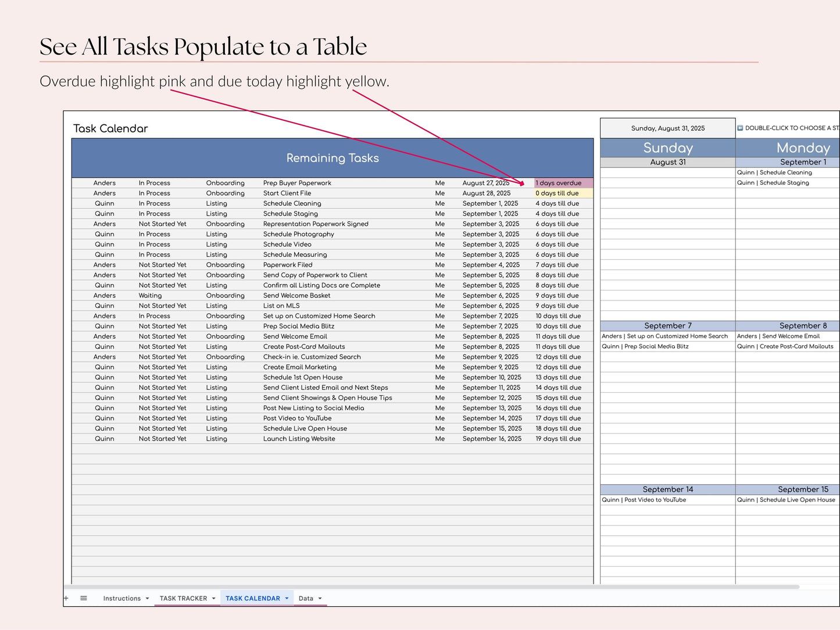The height and width of the screenshot is (630, 840).
Task: Click 'Set up on Customized Home Search' in table
Action: (x=319, y=316)
